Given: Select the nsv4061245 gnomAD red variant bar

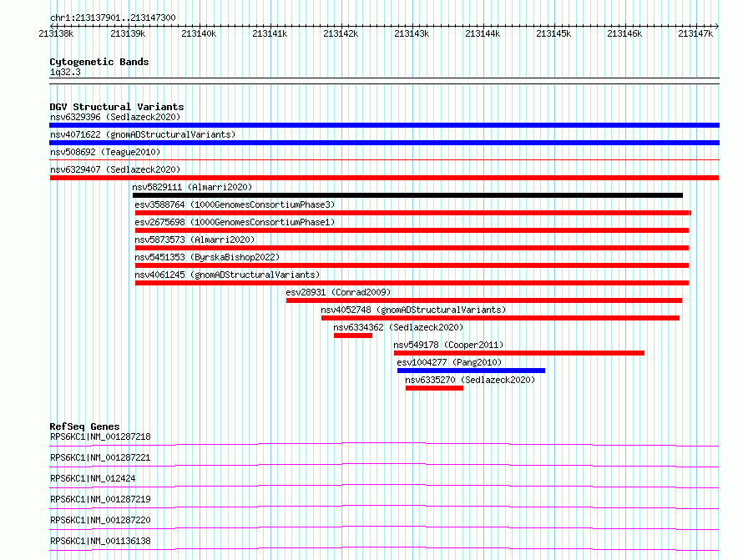Looking at the screenshot, I should tap(412, 283).
